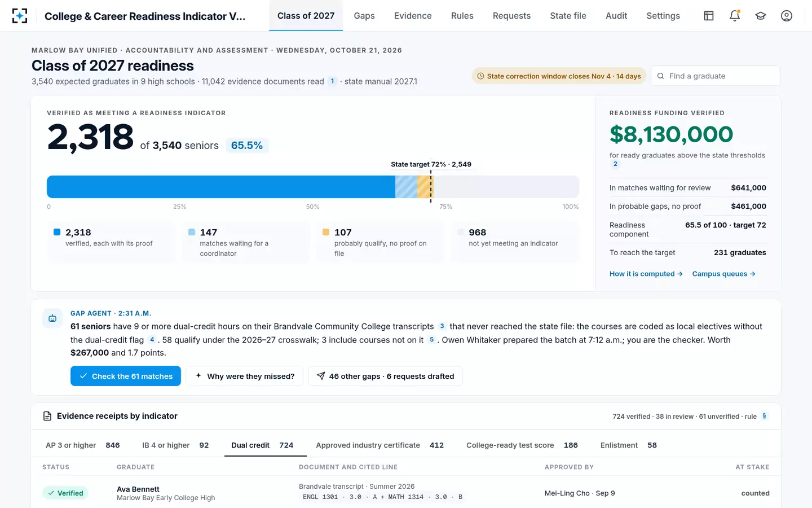The width and height of the screenshot is (812, 508).
Task: Click the graduation cap icon
Action: pyautogui.click(x=761, y=16)
